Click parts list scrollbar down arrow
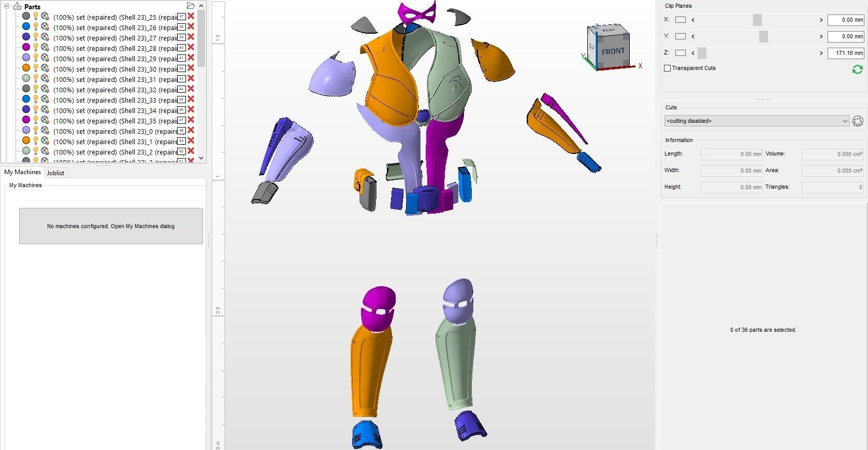This screenshot has width=868, height=450. pos(201,158)
